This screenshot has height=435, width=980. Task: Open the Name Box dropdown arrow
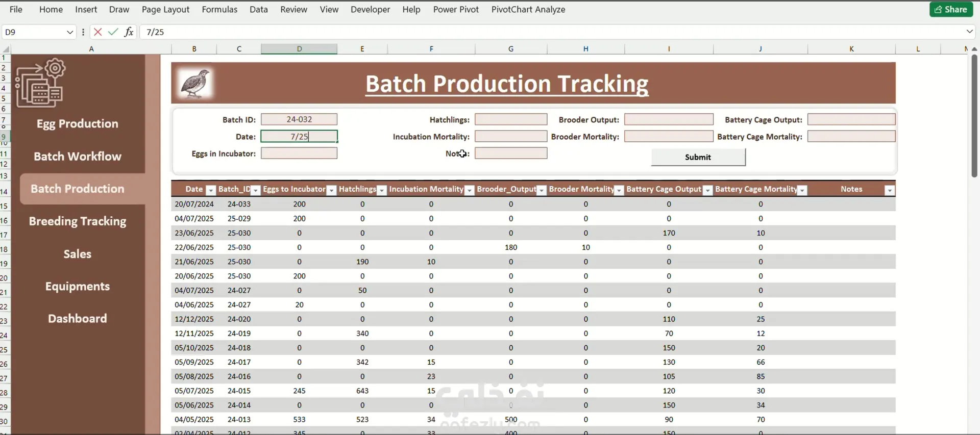[70, 32]
